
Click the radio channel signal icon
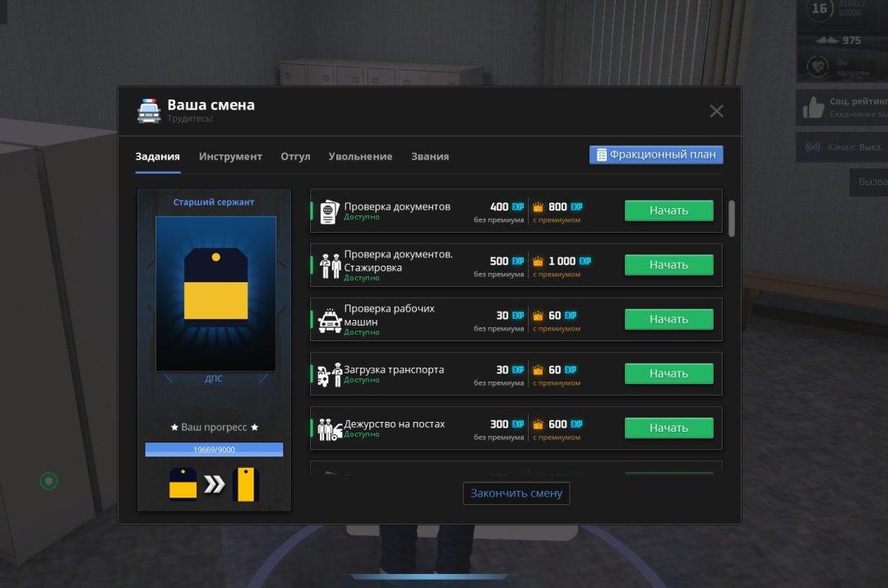[x=812, y=148]
